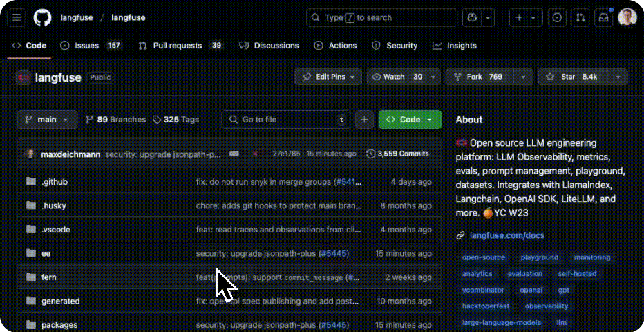Open the hamburger navigation menu
Image resolution: width=644 pixels, height=332 pixels.
(x=17, y=18)
